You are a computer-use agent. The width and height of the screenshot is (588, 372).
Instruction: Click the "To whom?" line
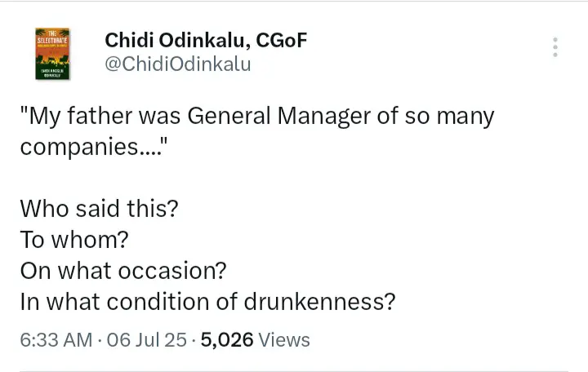[x=73, y=240]
